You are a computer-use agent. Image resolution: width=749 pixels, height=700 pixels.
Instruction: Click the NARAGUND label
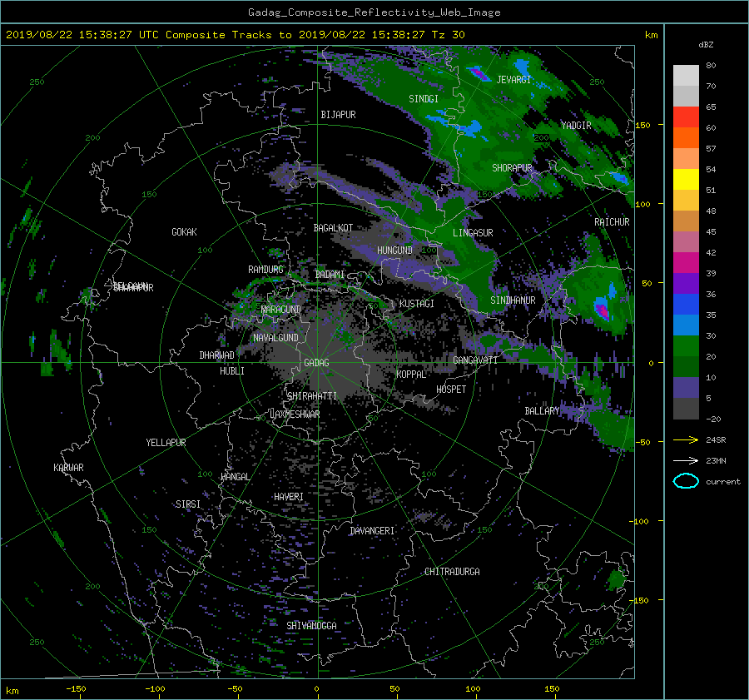(x=281, y=309)
